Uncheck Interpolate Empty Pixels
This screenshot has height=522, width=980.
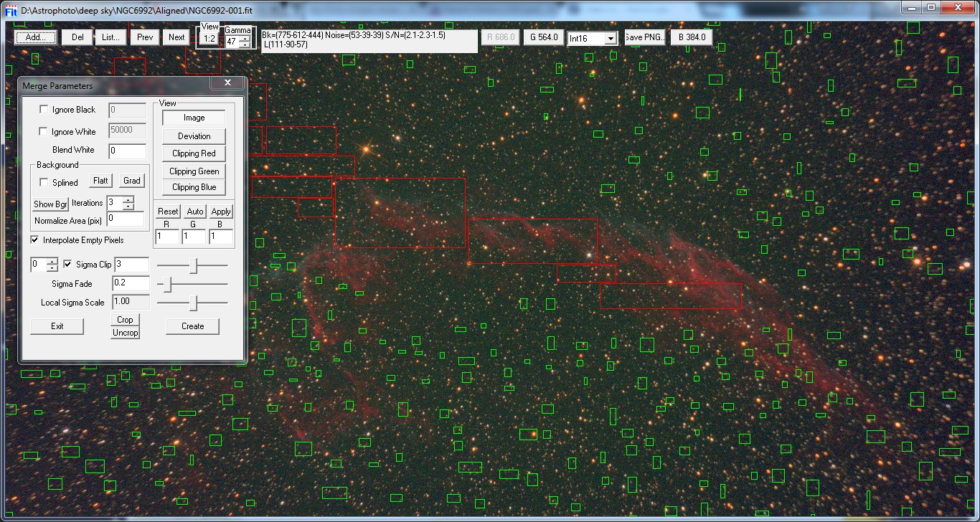(36, 240)
